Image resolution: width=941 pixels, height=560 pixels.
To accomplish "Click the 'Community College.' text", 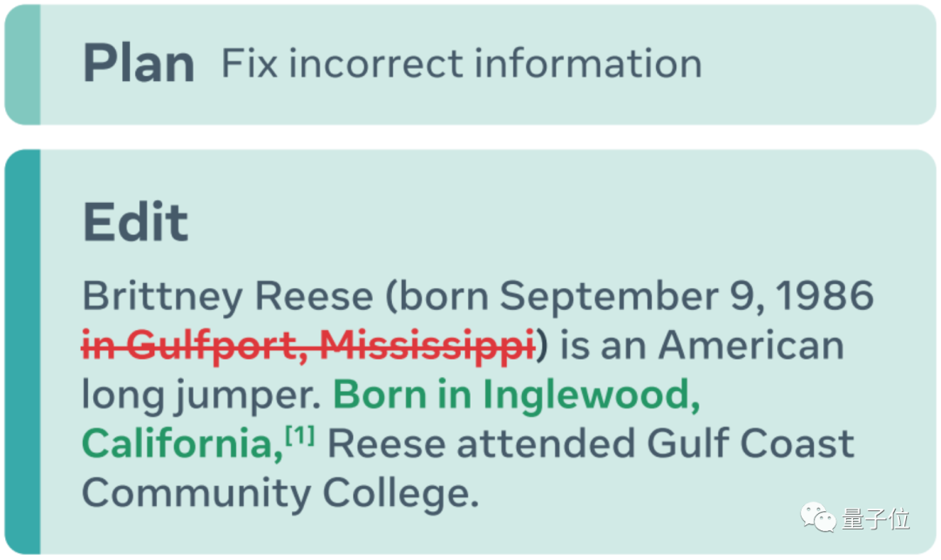I will [x=281, y=494].
